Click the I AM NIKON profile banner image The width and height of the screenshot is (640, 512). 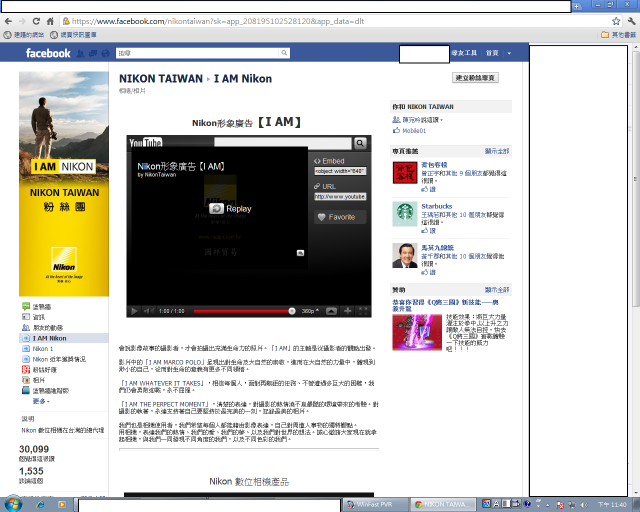pos(64,184)
